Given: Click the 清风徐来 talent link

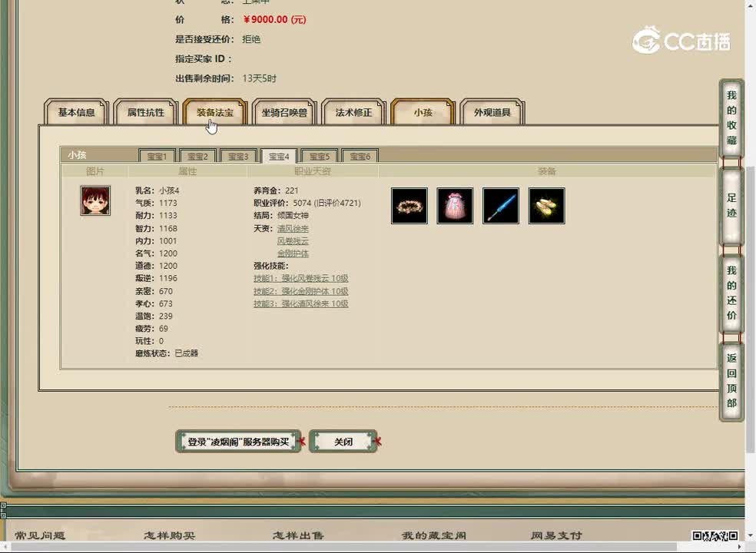Looking at the screenshot, I should [x=293, y=228].
